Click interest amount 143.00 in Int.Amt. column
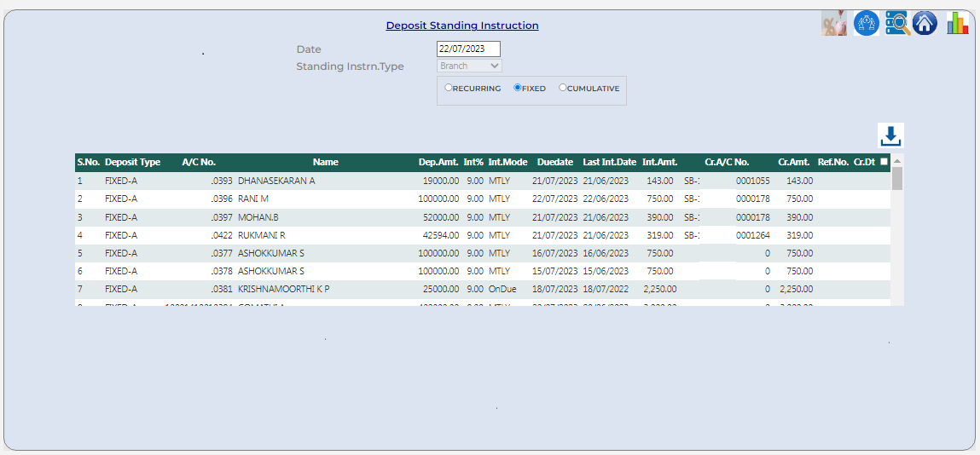 click(660, 181)
